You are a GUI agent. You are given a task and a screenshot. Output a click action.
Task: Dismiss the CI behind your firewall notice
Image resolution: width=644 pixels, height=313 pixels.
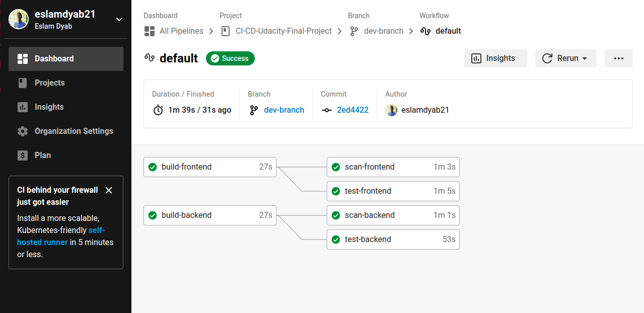tap(109, 190)
